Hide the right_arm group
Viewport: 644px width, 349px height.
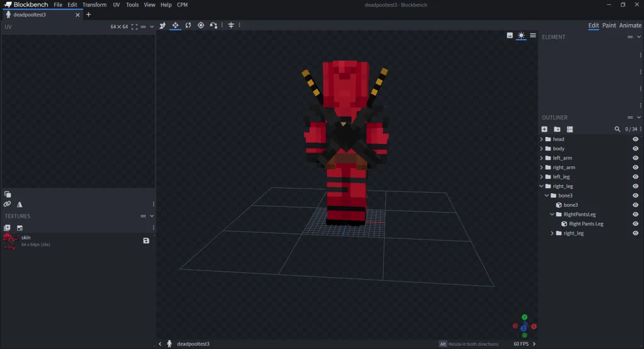click(x=635, y=168)
